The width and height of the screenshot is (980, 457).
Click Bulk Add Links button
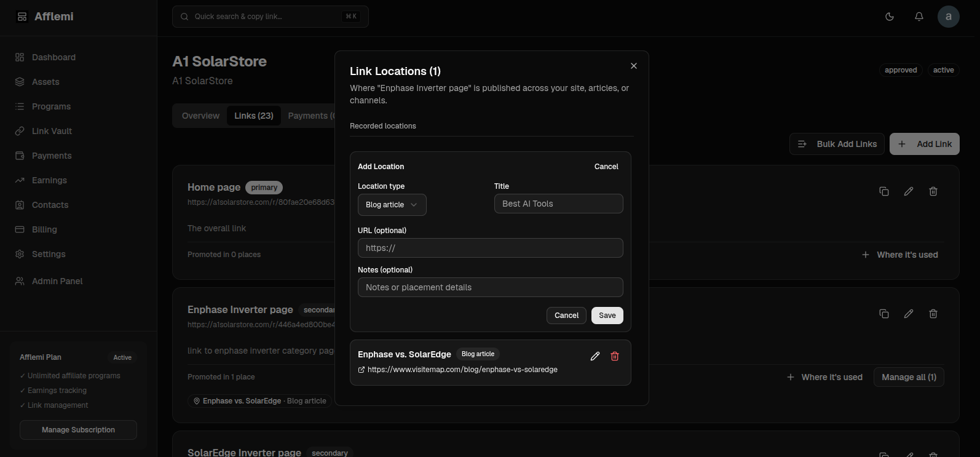[x=837, y=144]
